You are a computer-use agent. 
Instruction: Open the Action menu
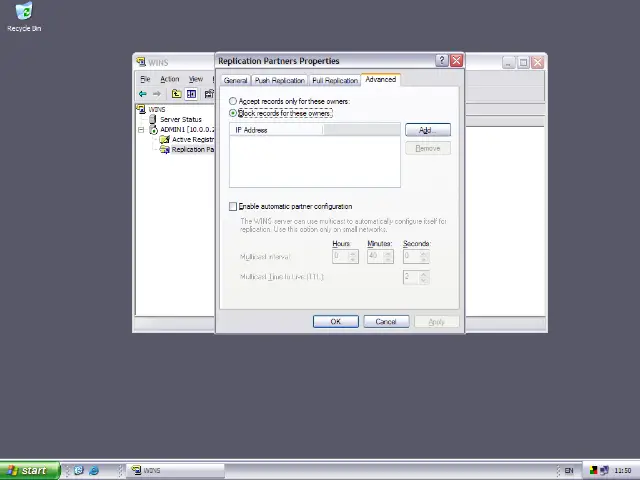pyautogui.click(x=169, y=79)
